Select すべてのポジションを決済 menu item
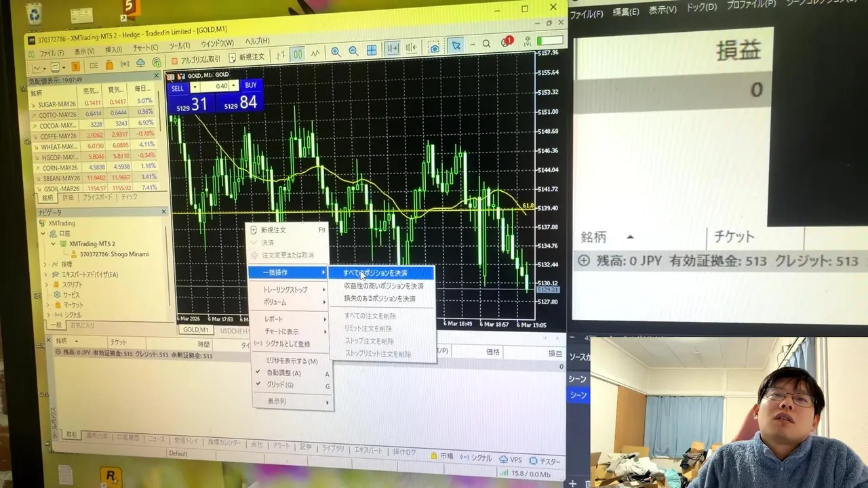Viewport: 868px width, 488px height. [x=380, y=273]
